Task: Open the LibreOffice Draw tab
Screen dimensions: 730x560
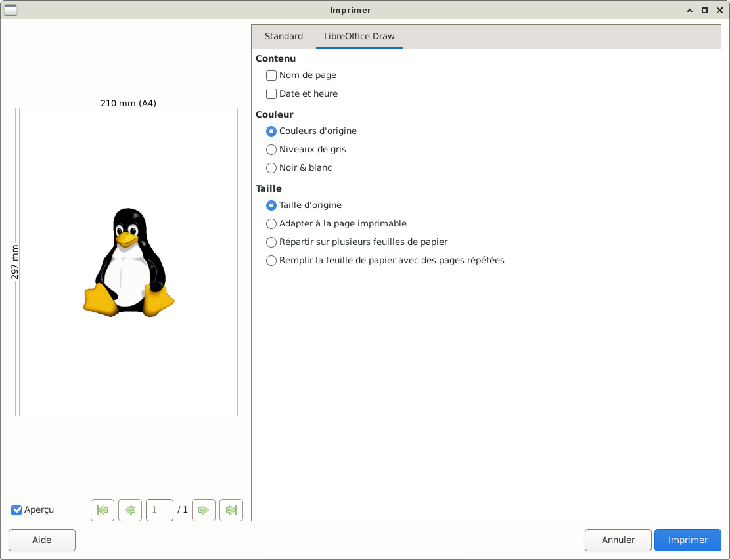Action: tap(359, 36)
